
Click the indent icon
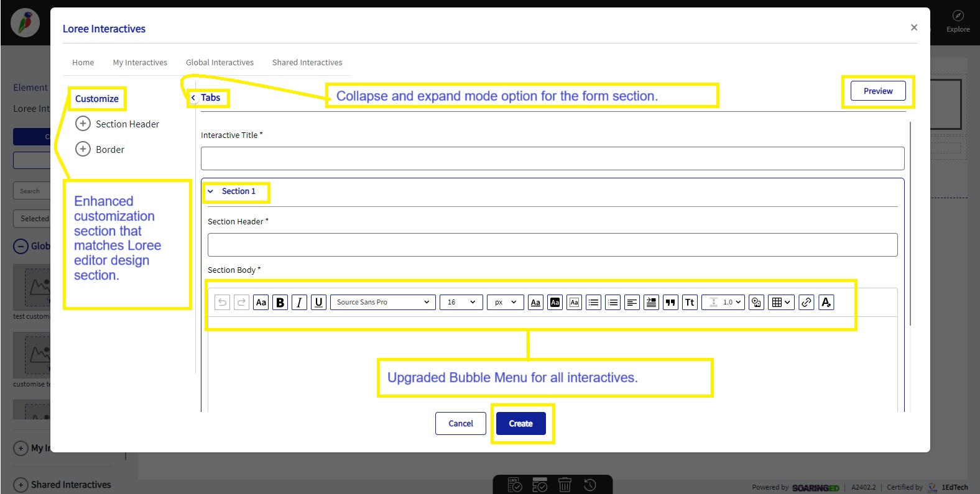click(651, 302)
